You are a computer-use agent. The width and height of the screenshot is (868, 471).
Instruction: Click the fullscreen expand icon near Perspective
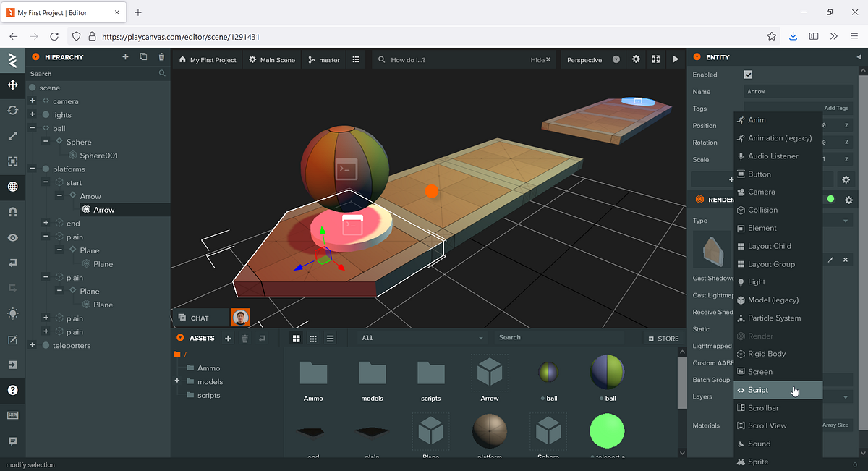(655, 60)
